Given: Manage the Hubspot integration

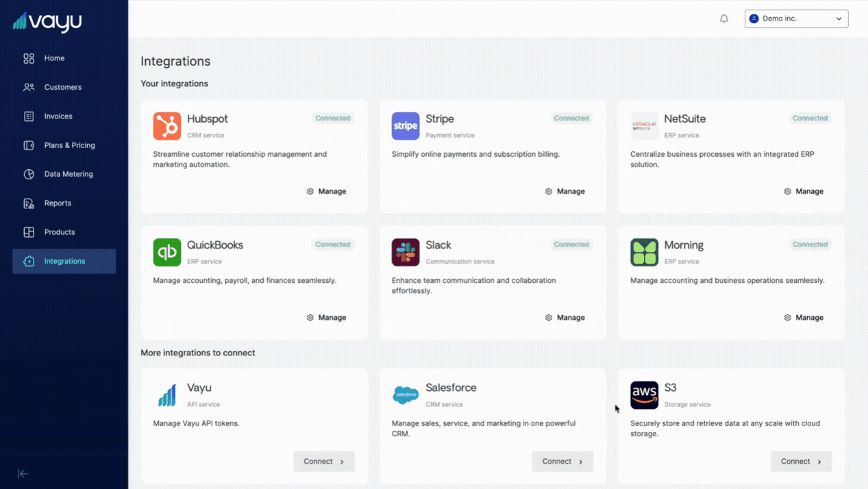Looking at the screenshot, I should pyautogui.click(x=327, y=192).
